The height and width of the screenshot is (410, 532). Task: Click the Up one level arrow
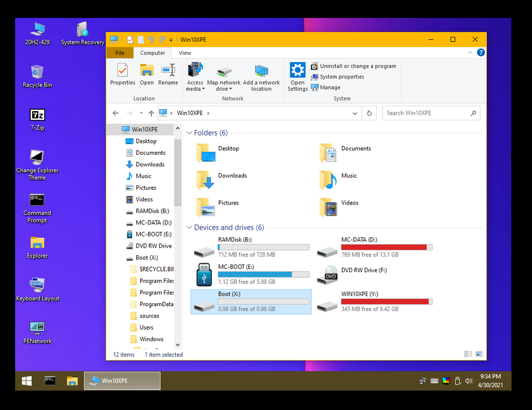152,113
